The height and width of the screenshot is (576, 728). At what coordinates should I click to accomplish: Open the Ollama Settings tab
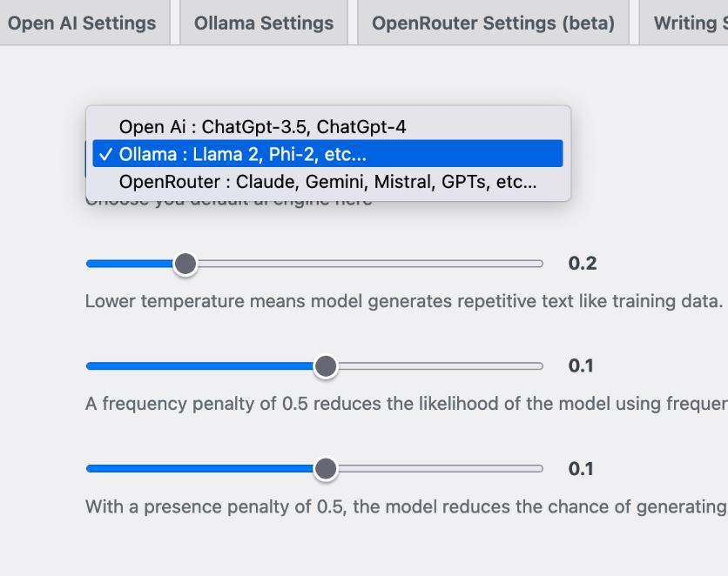(264, 23)
